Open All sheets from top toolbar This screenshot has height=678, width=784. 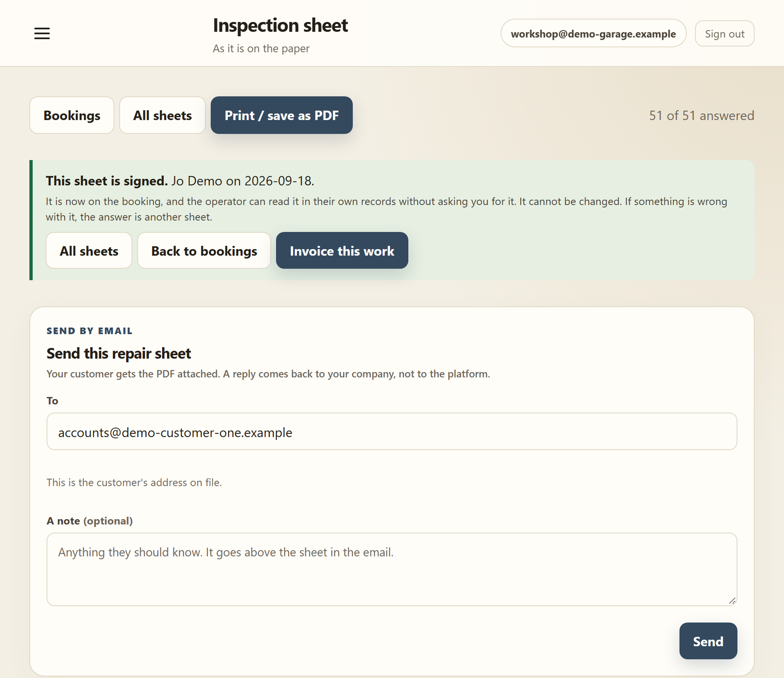(162, 115)
